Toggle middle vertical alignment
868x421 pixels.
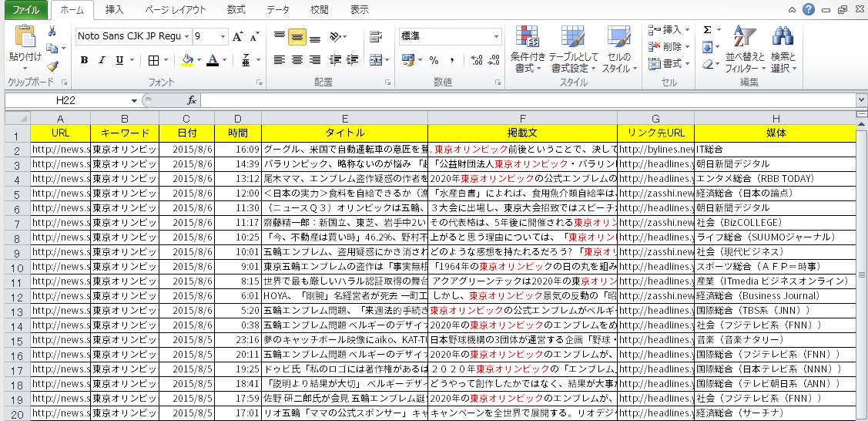(x=297, y=36)
